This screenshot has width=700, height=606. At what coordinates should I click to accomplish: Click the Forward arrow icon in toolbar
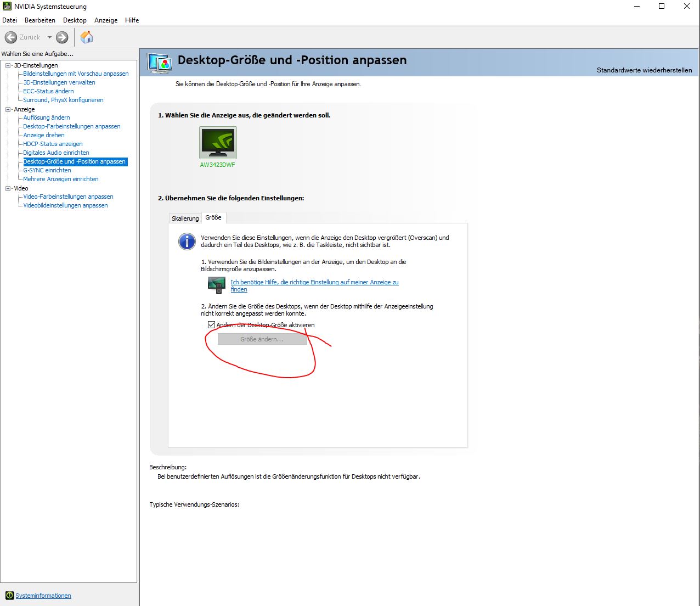[62, 37]
